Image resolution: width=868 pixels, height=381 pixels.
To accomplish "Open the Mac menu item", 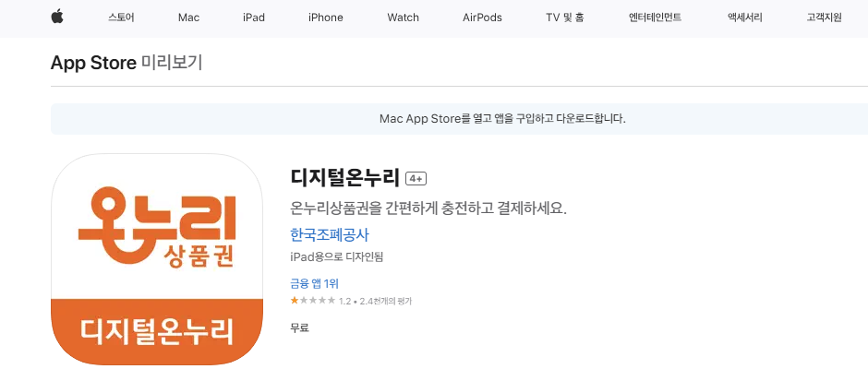I will click(188, 18).
